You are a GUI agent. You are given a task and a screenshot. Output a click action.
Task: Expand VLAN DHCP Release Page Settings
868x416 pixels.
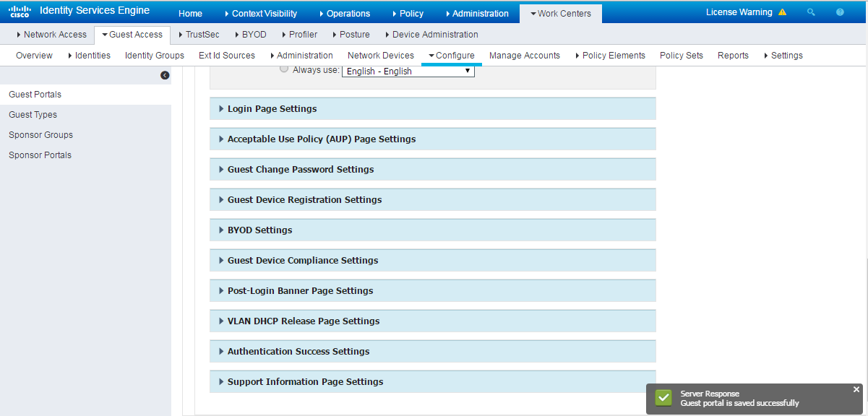tap(432, 321)
